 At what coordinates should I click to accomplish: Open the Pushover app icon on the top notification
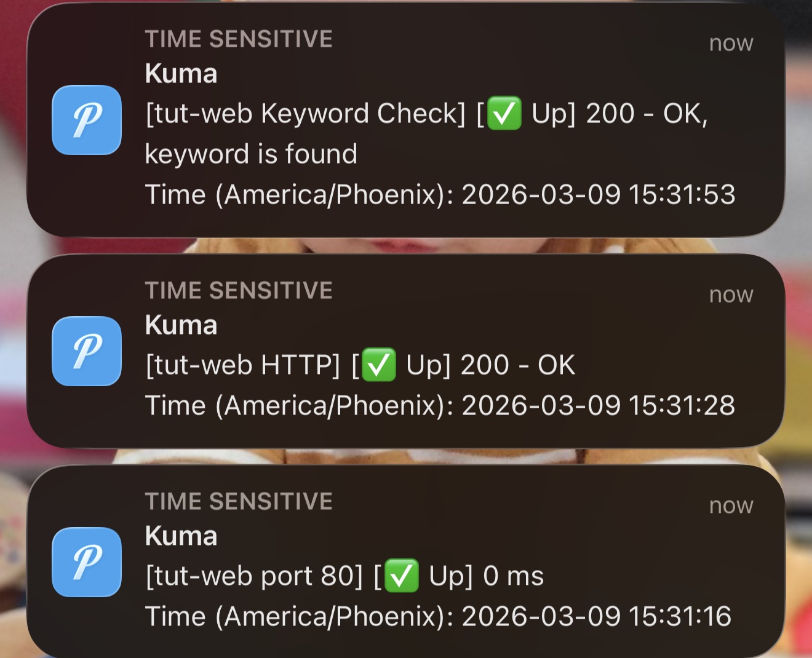tap(86, 121)
